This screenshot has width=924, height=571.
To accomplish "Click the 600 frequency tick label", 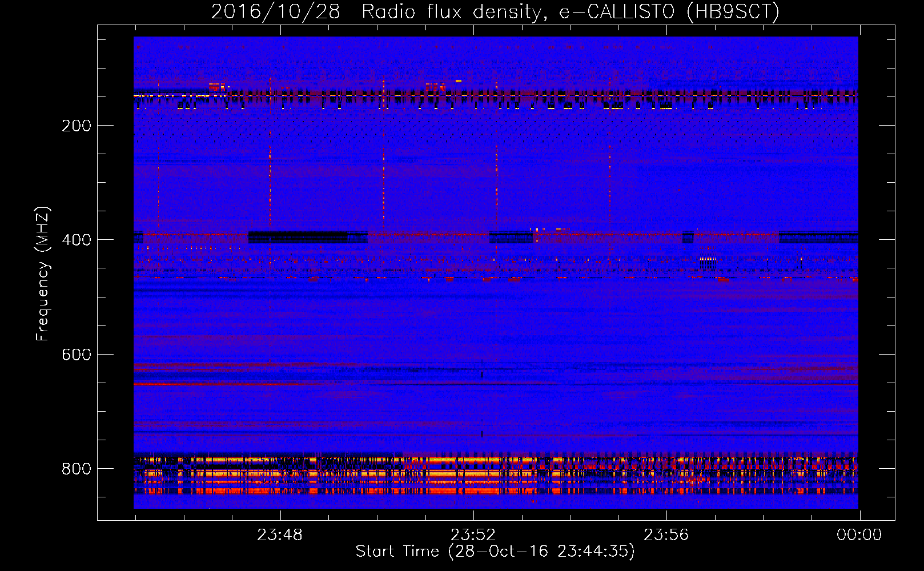I will click(77, 355).
